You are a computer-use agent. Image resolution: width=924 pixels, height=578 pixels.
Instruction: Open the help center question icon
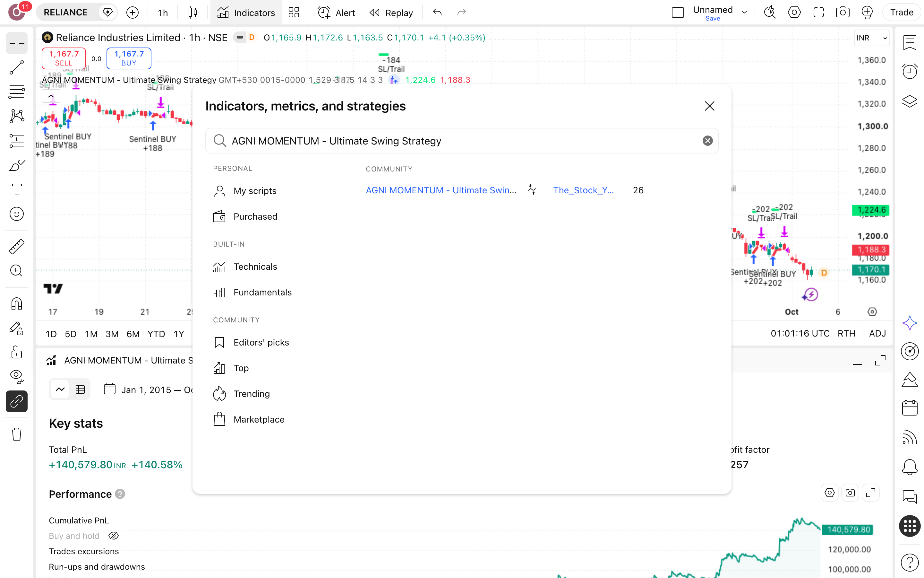[x=910, y=562]
